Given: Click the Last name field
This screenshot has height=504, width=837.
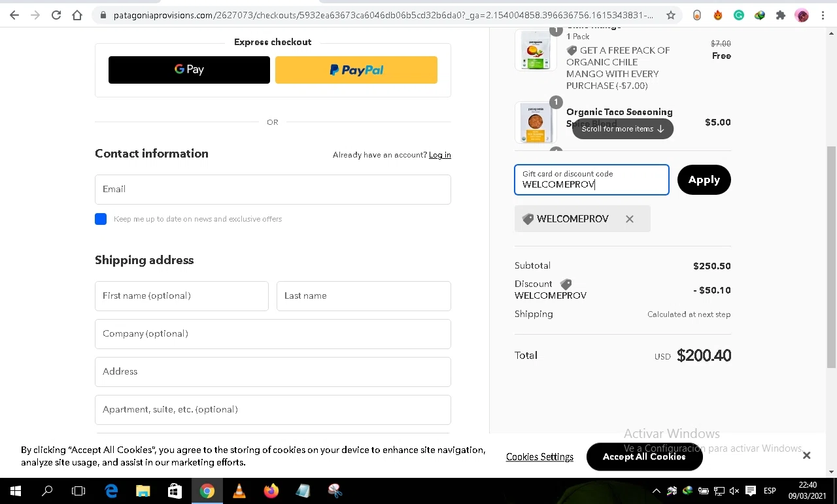Looking at the screenshot, I should (x=364, y=296).
